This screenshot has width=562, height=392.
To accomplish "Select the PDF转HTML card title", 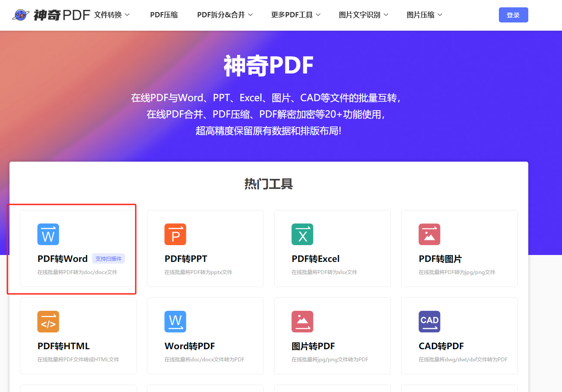I will [64, 346].
